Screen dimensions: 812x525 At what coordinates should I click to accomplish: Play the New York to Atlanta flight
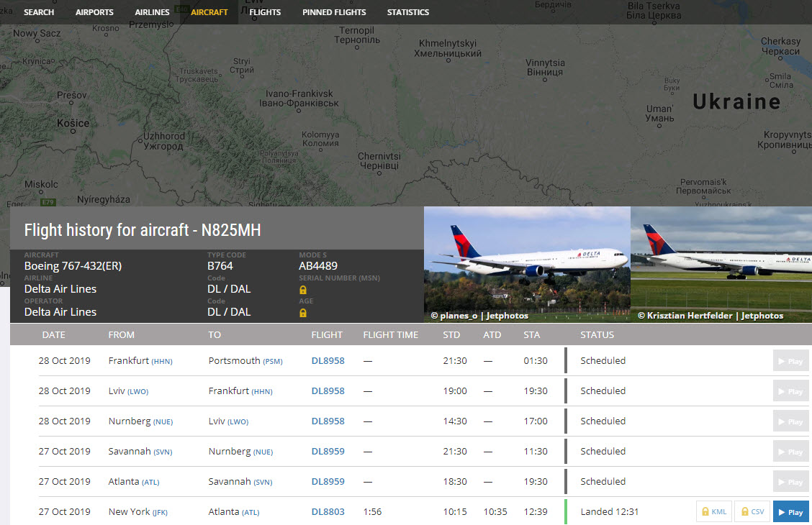pyautogui.click(x=790, y=512)
